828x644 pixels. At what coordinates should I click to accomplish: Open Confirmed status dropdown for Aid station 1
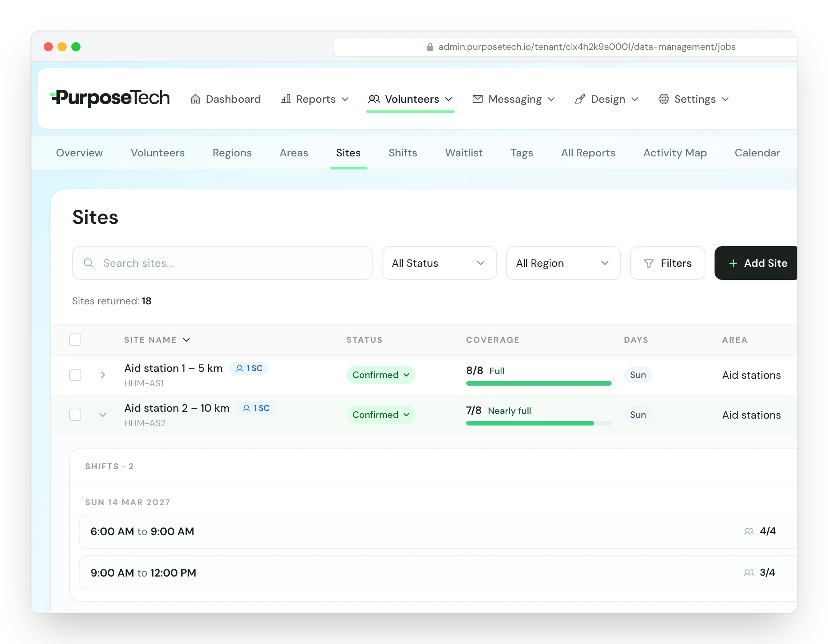tap(381, 375)
